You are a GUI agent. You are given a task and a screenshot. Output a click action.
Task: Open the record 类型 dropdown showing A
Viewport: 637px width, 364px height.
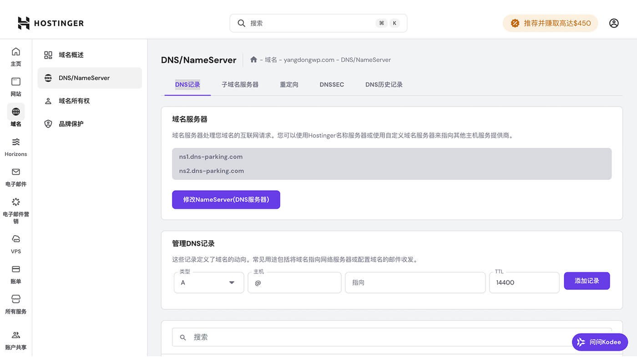[x=208, y=282]
